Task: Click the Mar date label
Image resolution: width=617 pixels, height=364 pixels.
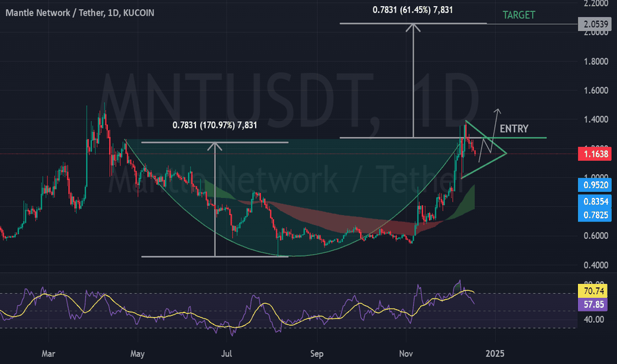Action: (48, 354)
